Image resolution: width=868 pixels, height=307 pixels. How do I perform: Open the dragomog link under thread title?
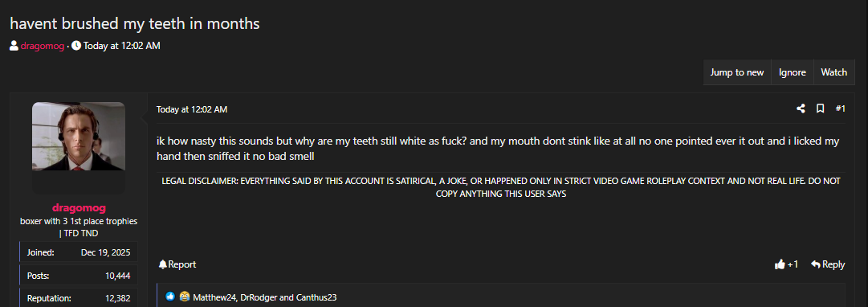tap(42, 46)
